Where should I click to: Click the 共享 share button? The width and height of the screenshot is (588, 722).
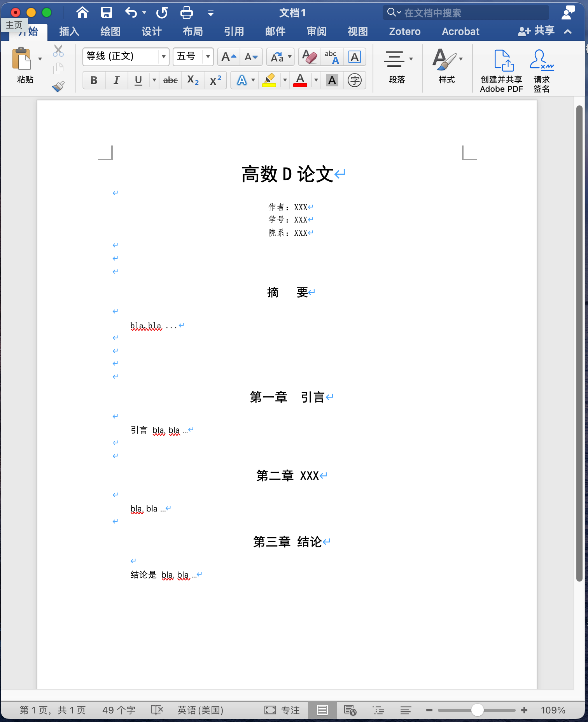(x=537, y=31)
